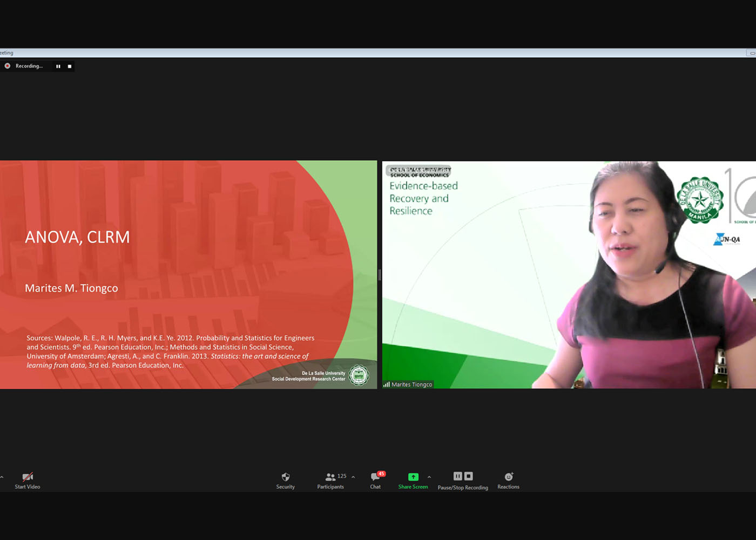
Task: Expand the arrow left of Start Video
Action: (2, 477)
